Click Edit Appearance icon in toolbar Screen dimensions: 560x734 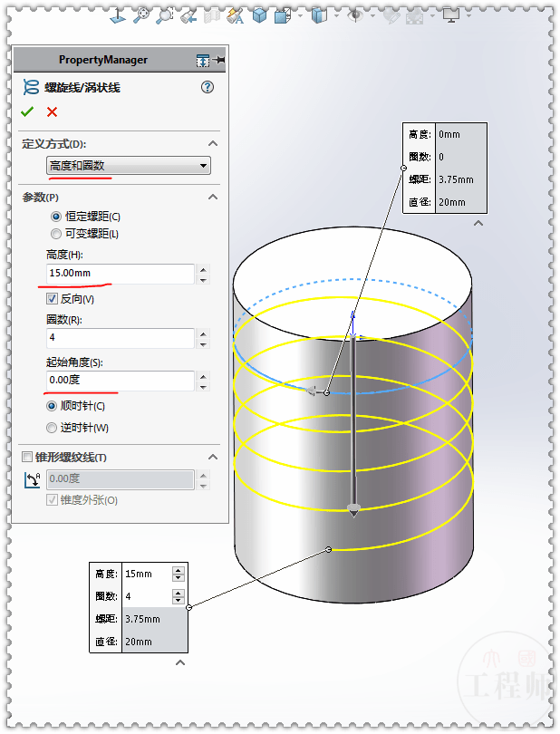[391, 17]
